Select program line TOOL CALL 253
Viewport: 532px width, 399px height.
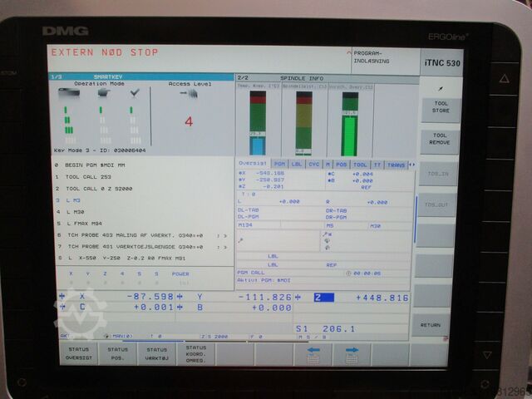[x=89, y=177]
